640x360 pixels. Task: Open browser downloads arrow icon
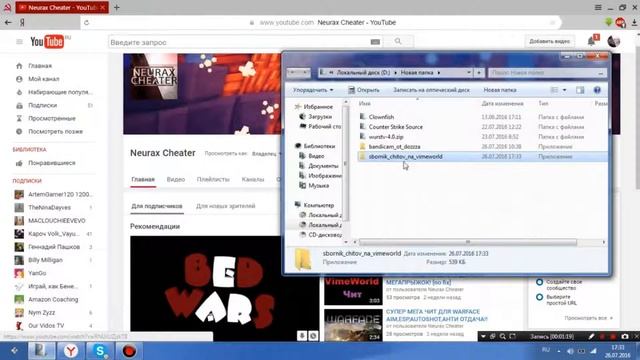(x=633, y=23)
